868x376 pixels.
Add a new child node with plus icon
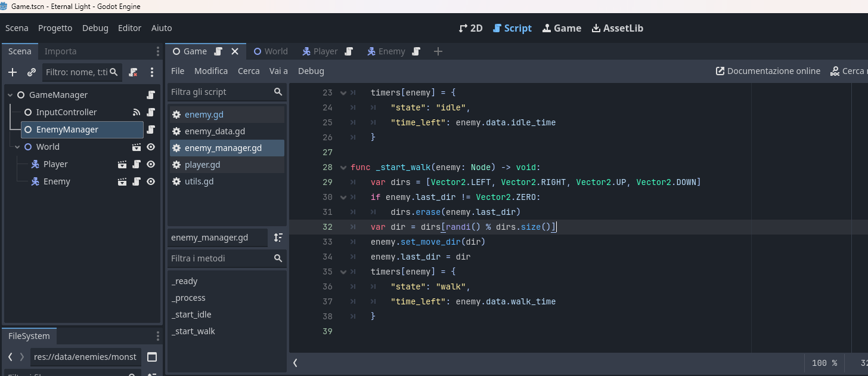pyautogui.click(x=13, y=72)
